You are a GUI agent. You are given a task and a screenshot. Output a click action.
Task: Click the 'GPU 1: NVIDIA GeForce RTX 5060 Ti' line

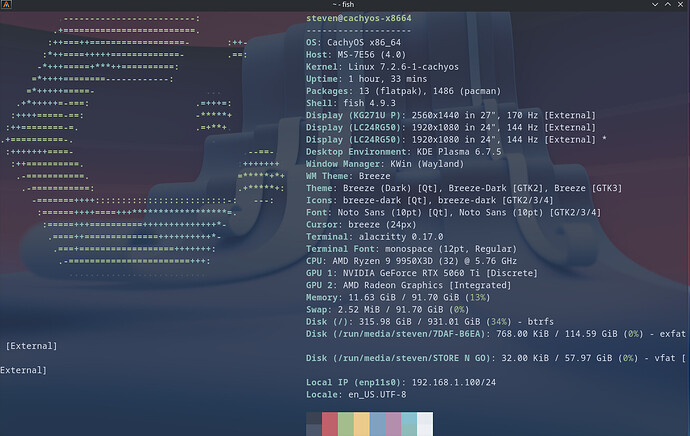(x=422, y=273)
